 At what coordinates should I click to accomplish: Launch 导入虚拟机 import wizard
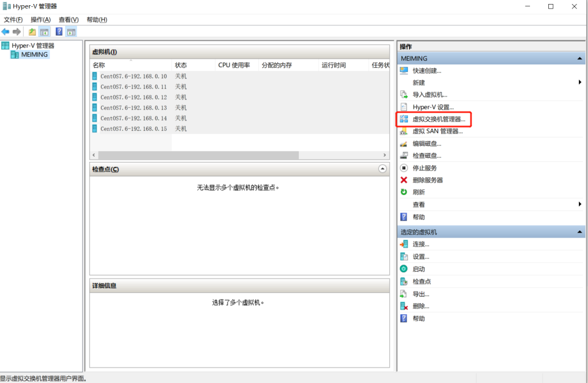coord(430,95)
